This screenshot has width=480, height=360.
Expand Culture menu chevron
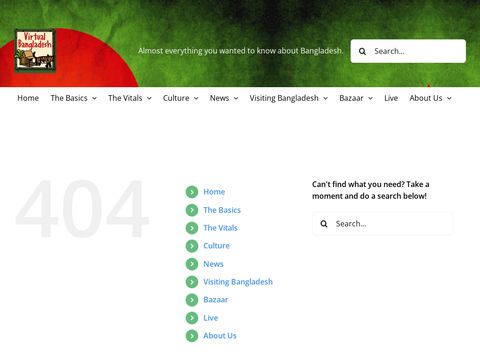(196, 98)
